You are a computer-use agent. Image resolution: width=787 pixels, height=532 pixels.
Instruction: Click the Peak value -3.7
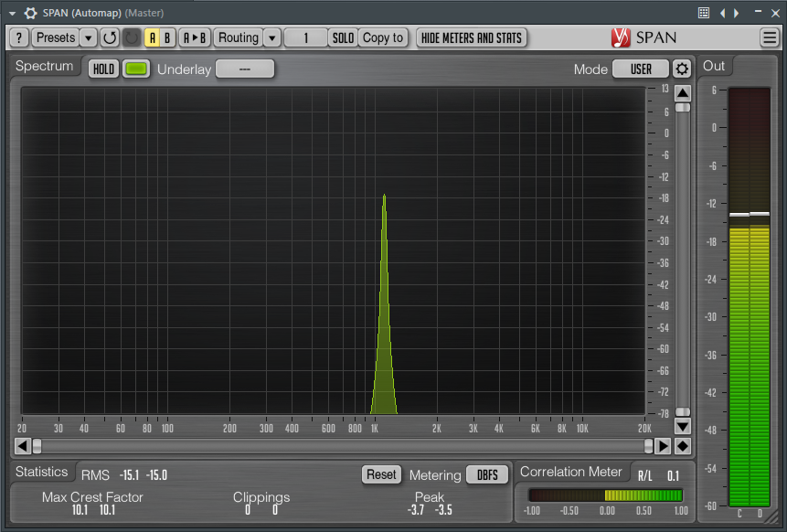(x=416, y=510)
